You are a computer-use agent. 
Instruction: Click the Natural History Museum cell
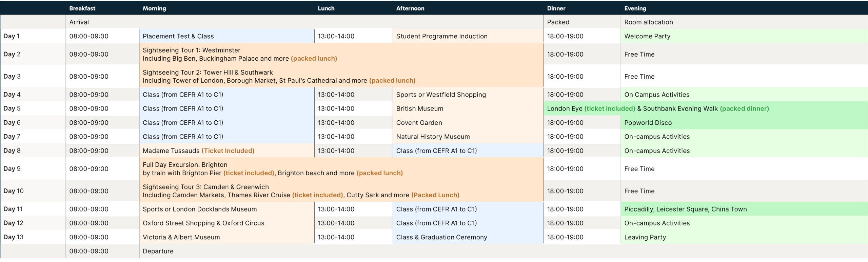[x=433, y=137]
